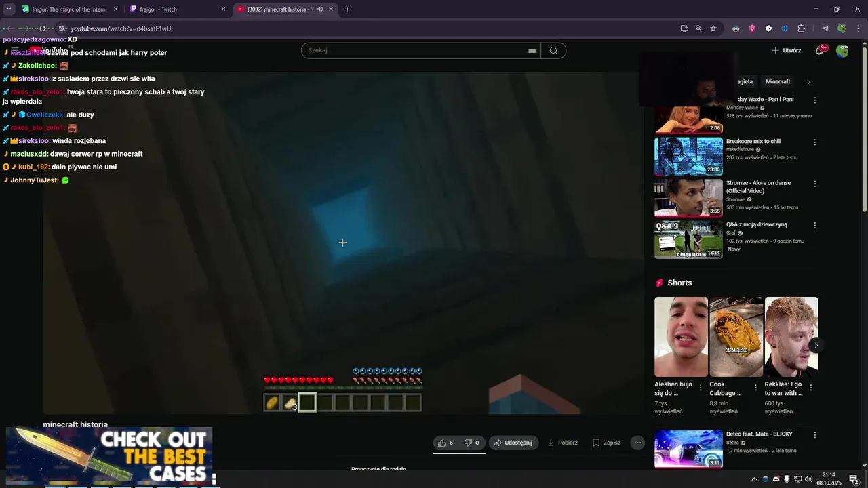Open the Rekkles short thumbnail
Viewport: 868px width, 488px height.
[x=791, y=337]
